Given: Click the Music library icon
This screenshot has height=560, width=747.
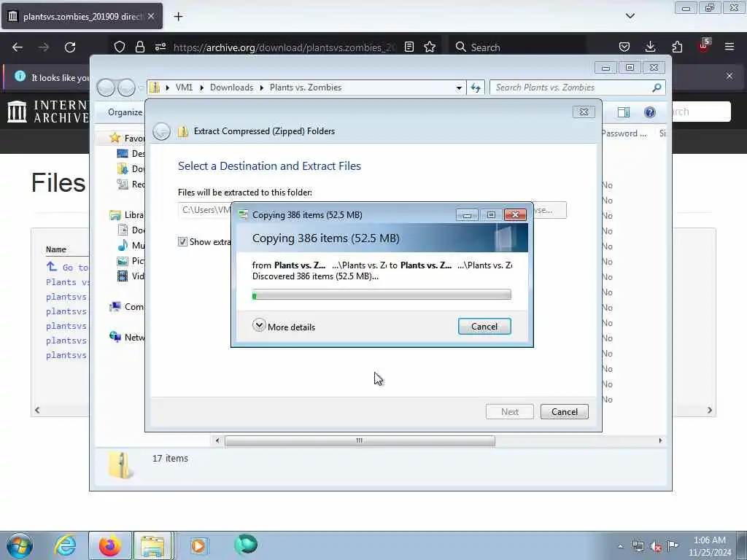Looking at the screenshot, I should pos(123,245).
